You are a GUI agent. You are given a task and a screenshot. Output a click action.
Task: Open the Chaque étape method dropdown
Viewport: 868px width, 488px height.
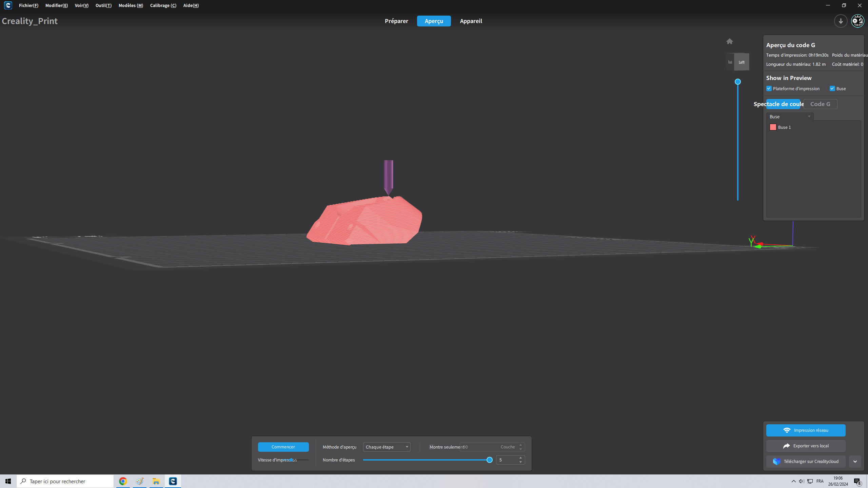pyautogui.click(x=387, y=447)
